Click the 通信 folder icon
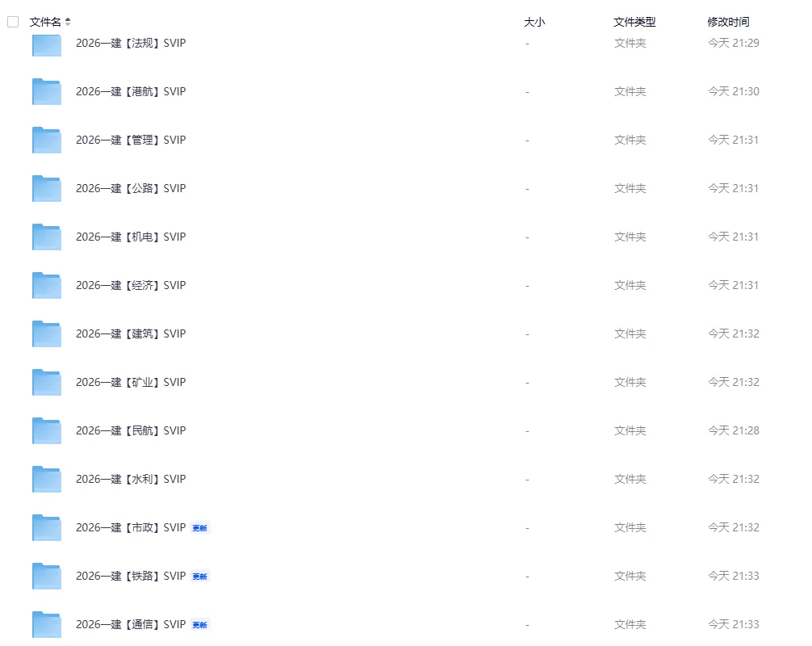Viewport: 812px width, 646px height. coord(47,625)
